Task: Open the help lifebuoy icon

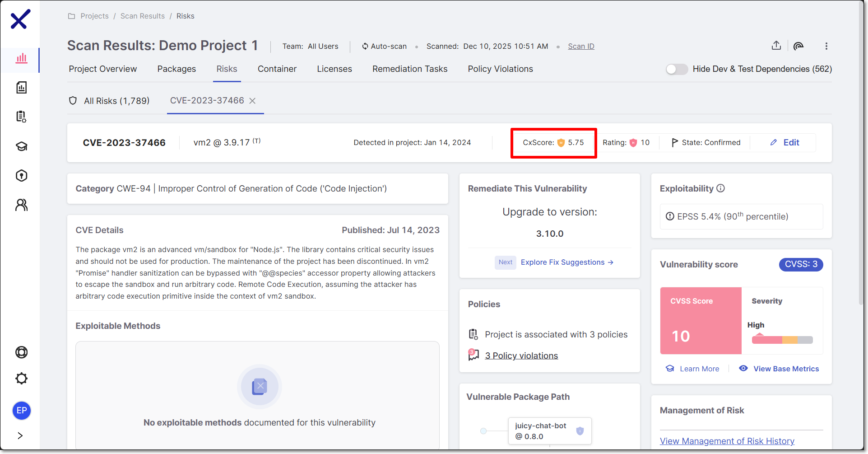Action: pyautogui.click(x=21, y=352)
